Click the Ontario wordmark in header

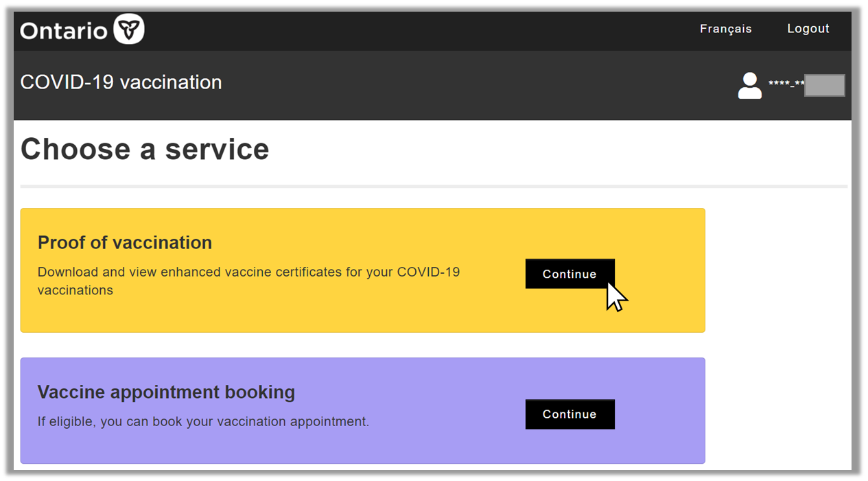pyautogui.click(x=63, y=30)
